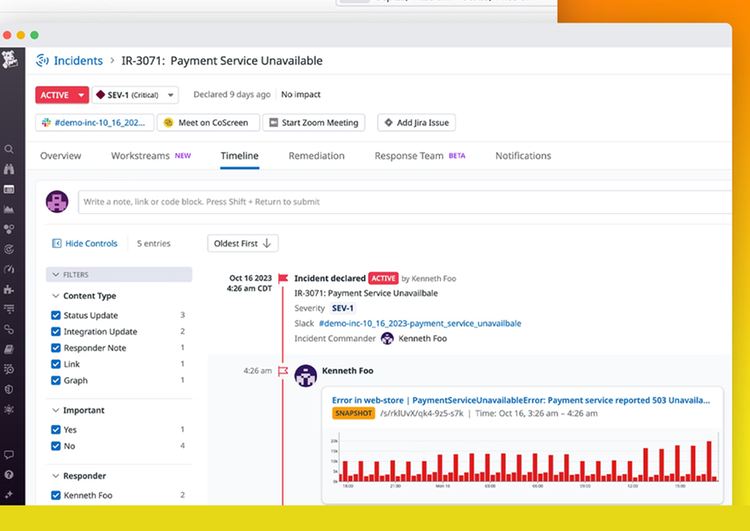The width and height of the screenshot is (750, 531).
Task: Open the chat bubble sidebar icon
Action: pyautogui.click(x=9, y=454)
